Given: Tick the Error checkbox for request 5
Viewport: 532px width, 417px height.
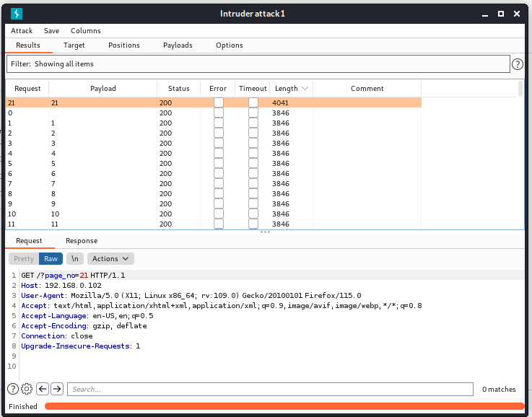Looking at the screenshot, I should click(219, 163).
